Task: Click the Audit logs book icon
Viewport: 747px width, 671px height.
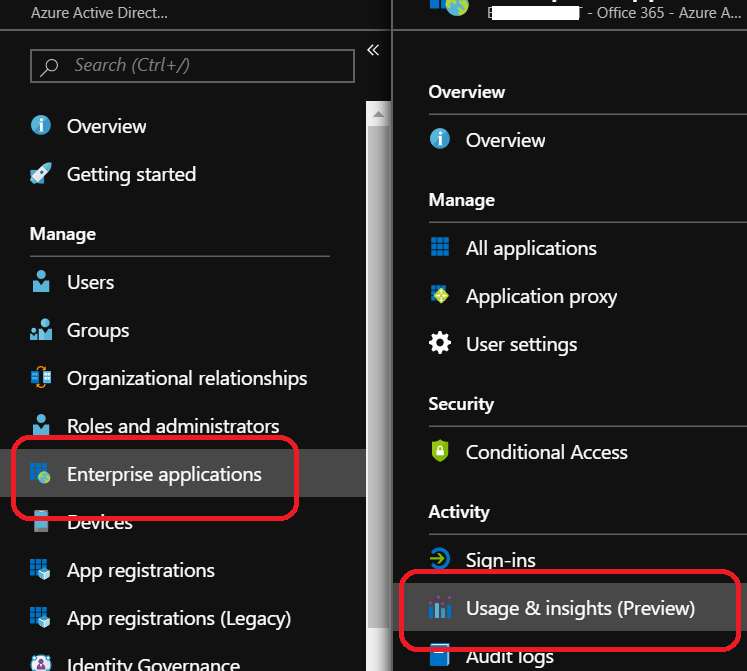Action: (x=440, y=654)
